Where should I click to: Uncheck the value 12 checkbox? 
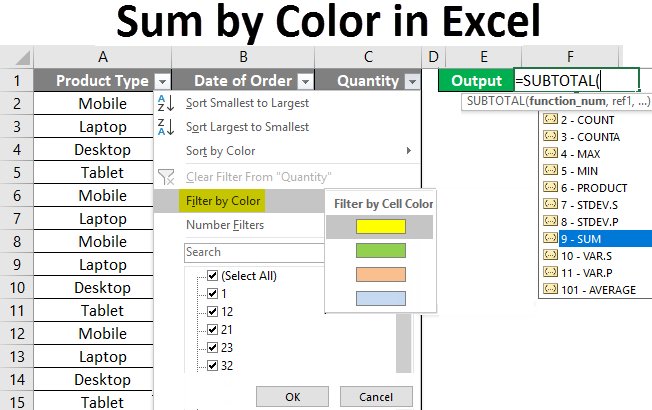212,311
